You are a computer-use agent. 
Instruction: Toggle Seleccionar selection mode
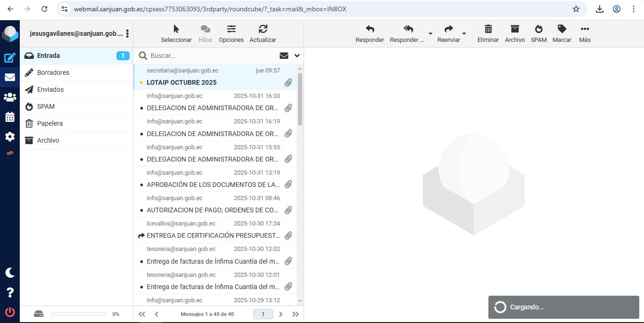(x=176, y=33)
